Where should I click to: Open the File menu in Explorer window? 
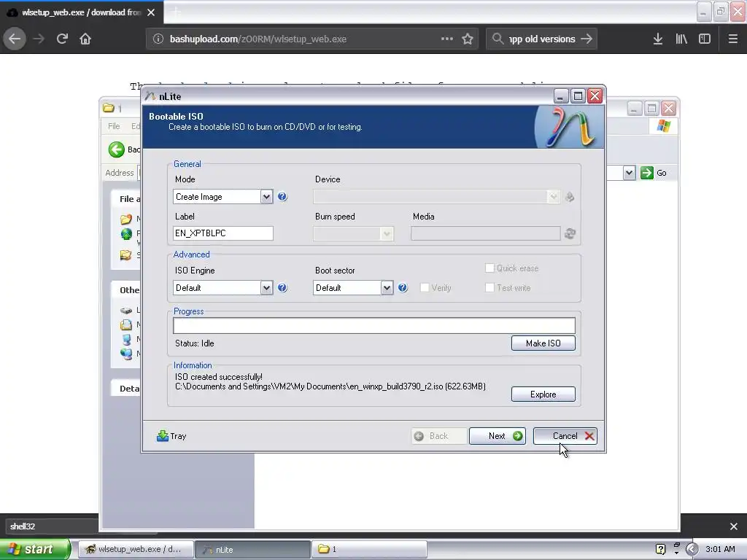click(114, 126)
